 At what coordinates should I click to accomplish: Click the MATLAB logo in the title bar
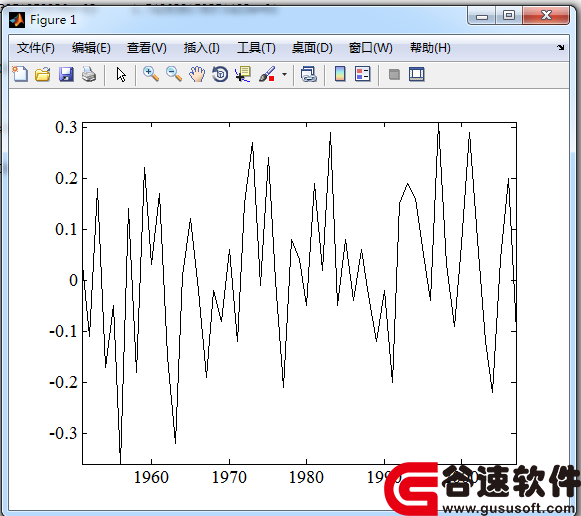pos(17,20)
